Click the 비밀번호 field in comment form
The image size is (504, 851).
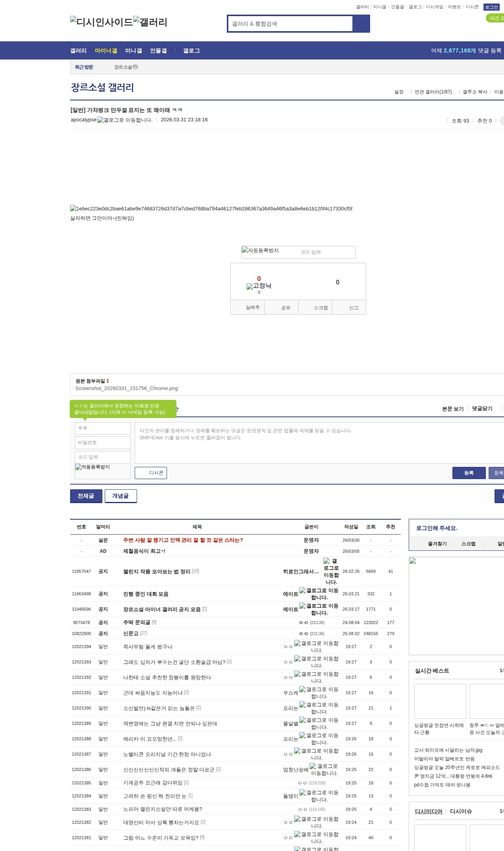102,442
